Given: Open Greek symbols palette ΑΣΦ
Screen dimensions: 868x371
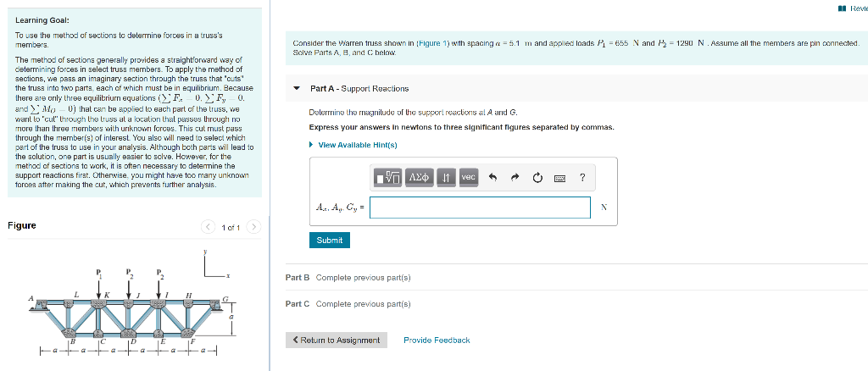Looking at the screenshot, I should click(419, 178).
